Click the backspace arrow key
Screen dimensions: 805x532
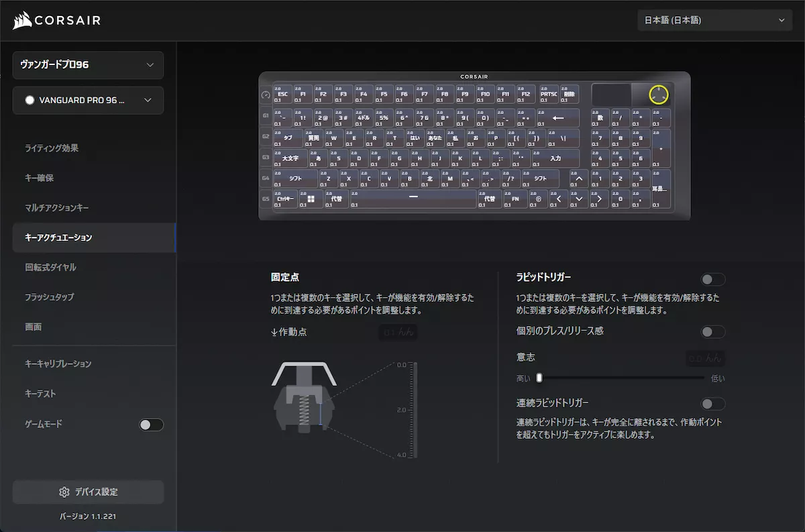tap(557, 118)
